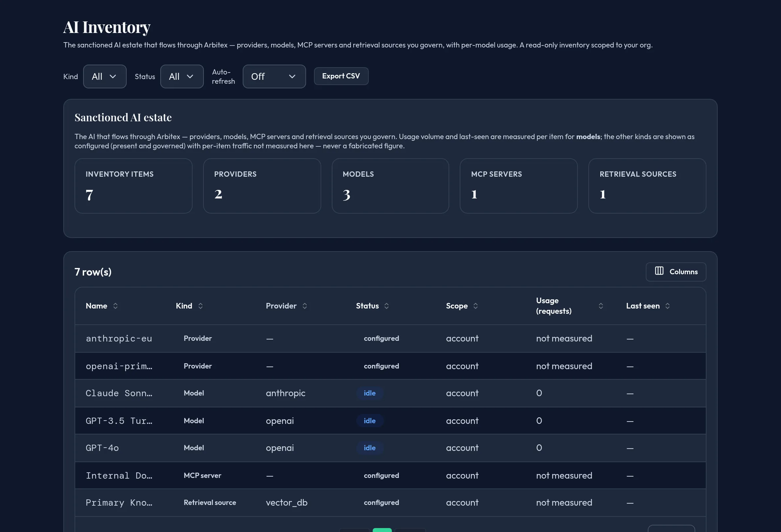
Task: Click the Usage (requests) header label
Action: pyautogui.click(x=554, y=306)
